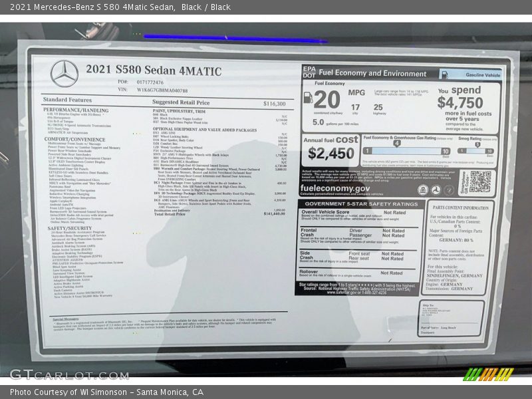Click the 'PERFORMANCE/HANDLING' section heading
The width and height of the screenshot is (532, 399).
pos(76,110)
